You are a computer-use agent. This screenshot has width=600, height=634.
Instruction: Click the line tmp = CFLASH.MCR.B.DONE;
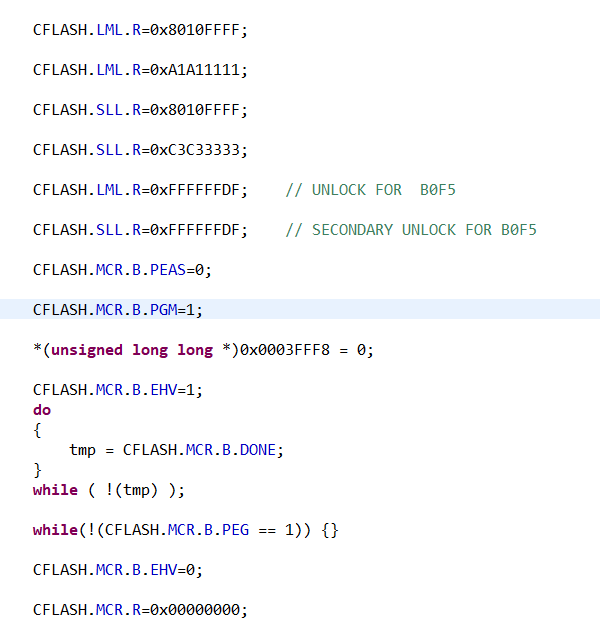[x=176, y=450]
